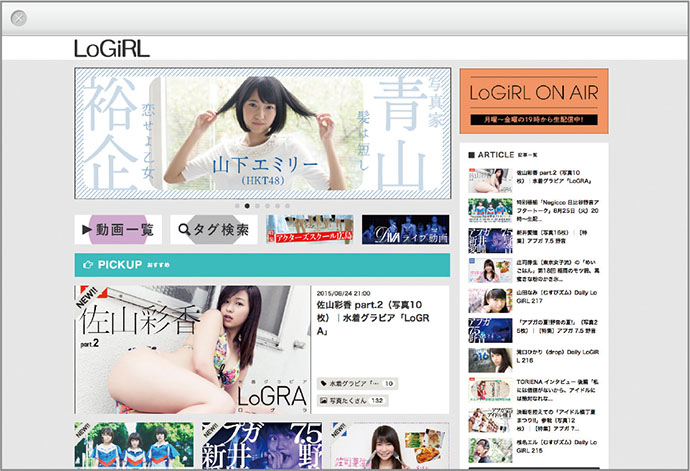The width and height of the screenshot is (690, 471).
Task: Close the window with the round X button
Action: point(18,18)
